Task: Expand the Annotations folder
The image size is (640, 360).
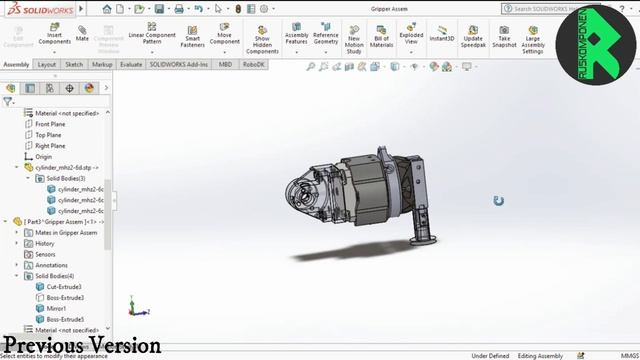Action: click(17, 265)
